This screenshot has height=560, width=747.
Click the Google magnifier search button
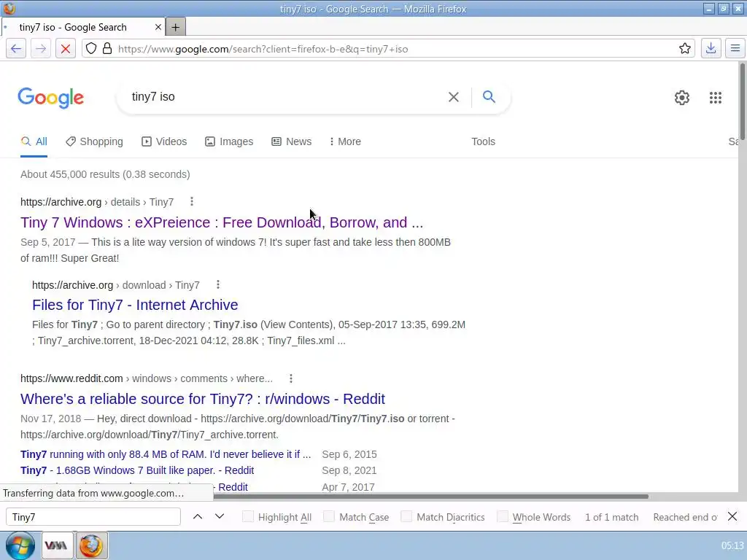click(x=489, y=97)
